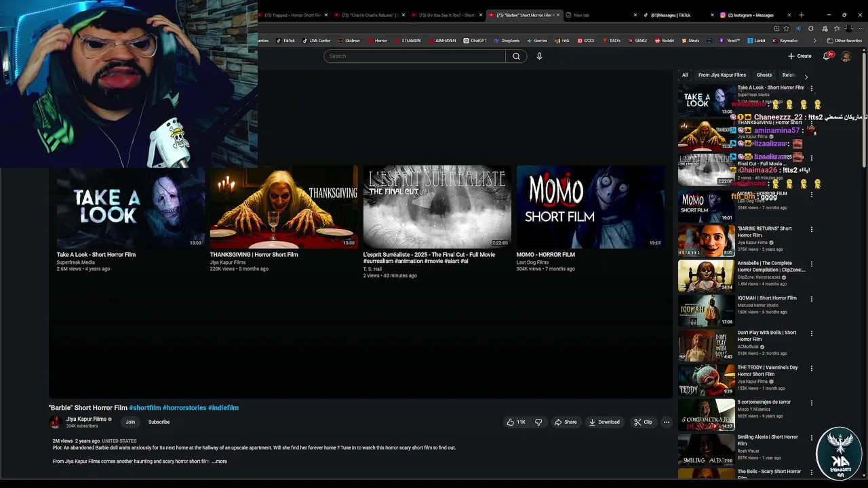Open the LIVE Center bookmark
Screen dimensions: 868x488
tap(317, 41)
